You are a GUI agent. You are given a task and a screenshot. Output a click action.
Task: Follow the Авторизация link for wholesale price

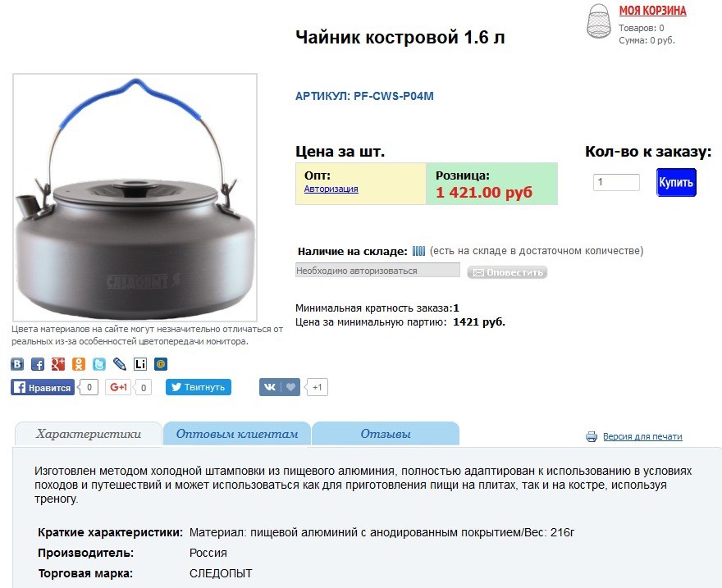click(331, 189)
